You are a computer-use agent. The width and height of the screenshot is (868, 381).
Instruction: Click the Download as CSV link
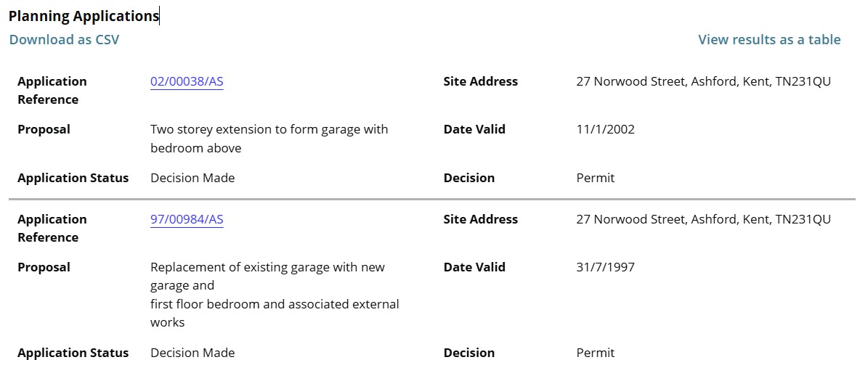point(64,40)
